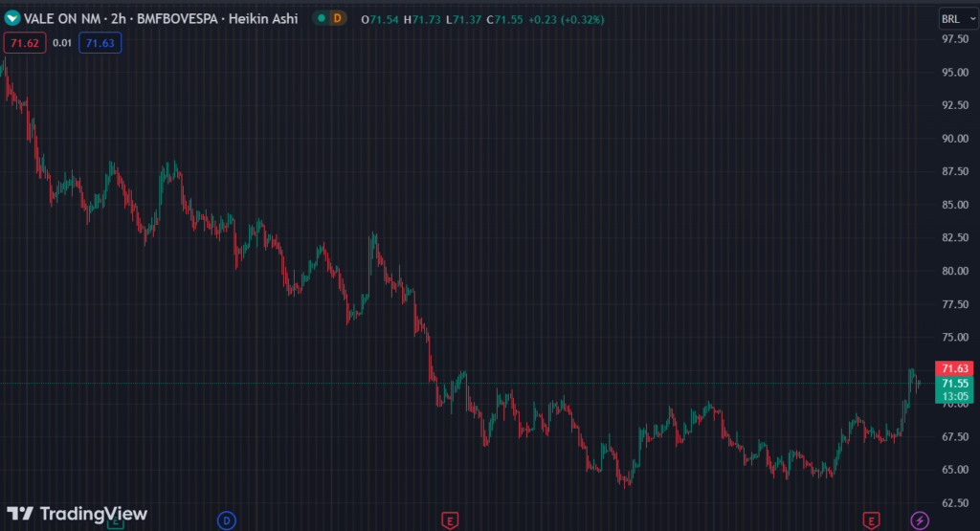
Task: Click the VALE symbol logo icon
Action: click(x=11, y=19)
